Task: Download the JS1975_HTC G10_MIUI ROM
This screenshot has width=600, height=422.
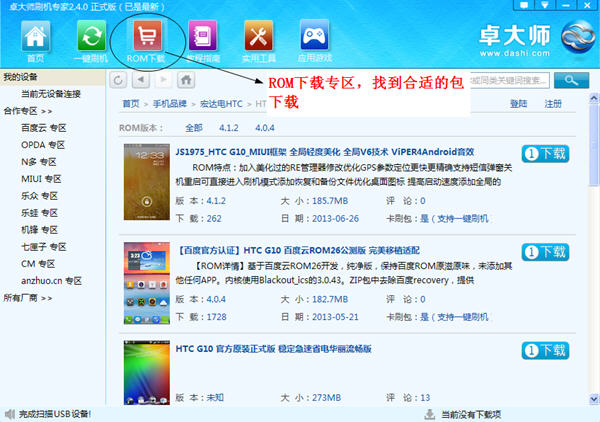Action: (x=545, y=154)
